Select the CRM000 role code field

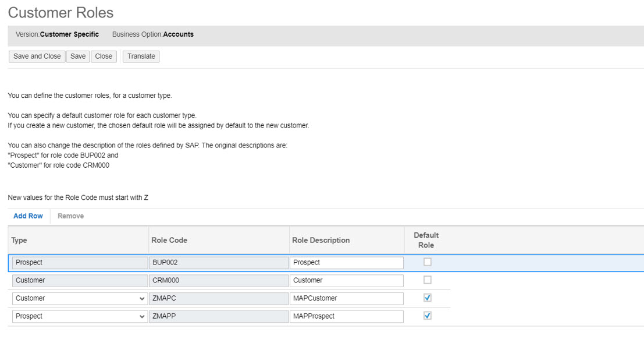coord(219,281)
